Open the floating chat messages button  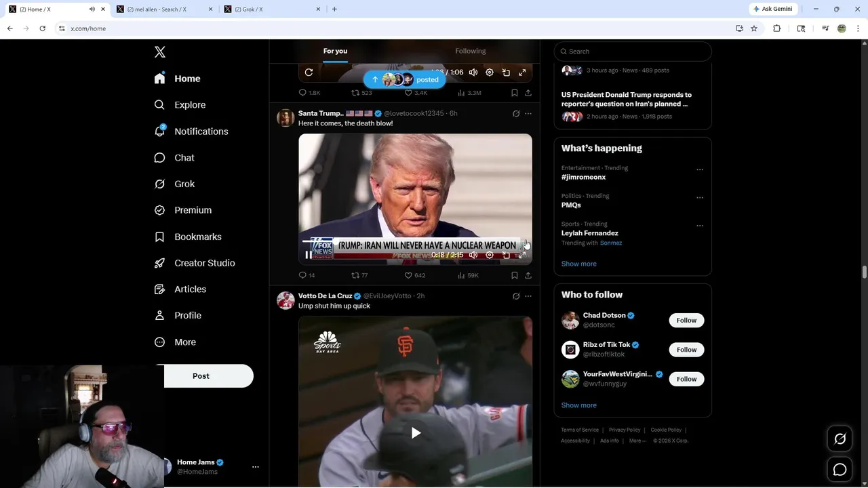[x=840, y=470]
